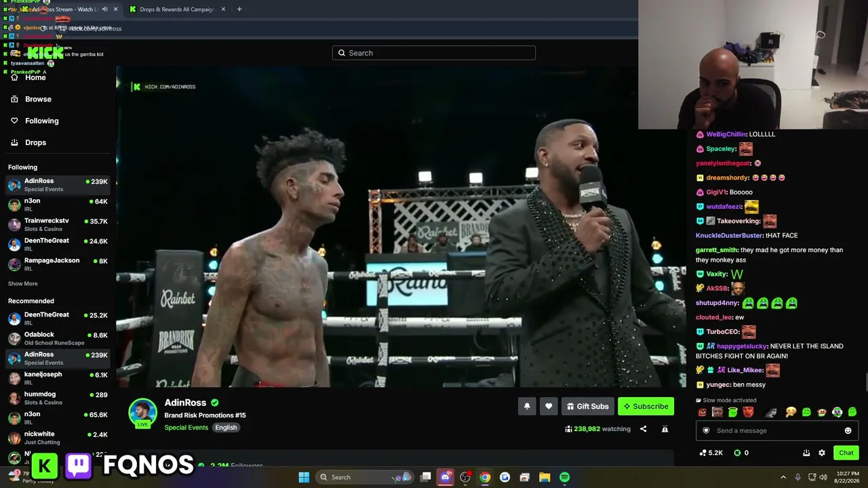Open n3on in the Following list

click(x=58, y=204)
